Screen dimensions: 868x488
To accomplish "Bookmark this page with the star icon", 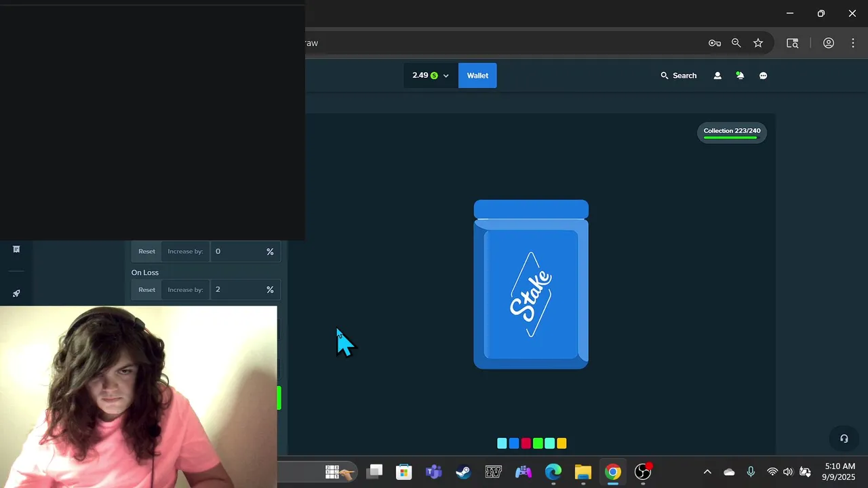I will coord(758,43).
